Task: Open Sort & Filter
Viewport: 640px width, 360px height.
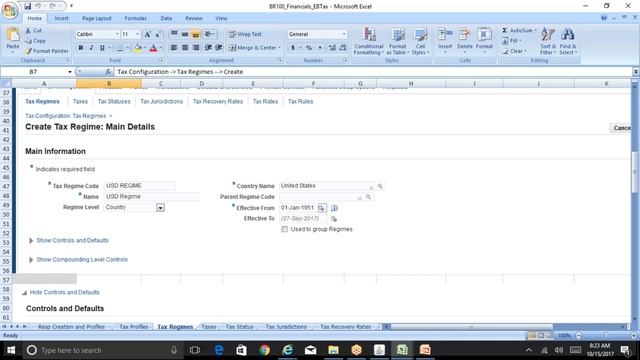Action: (x=547, y=41)
